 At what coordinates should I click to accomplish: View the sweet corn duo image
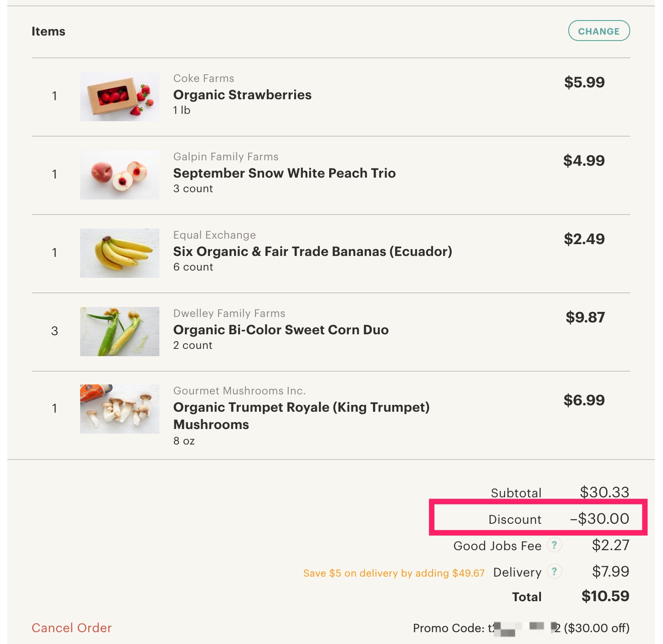(x=119, y=331)
